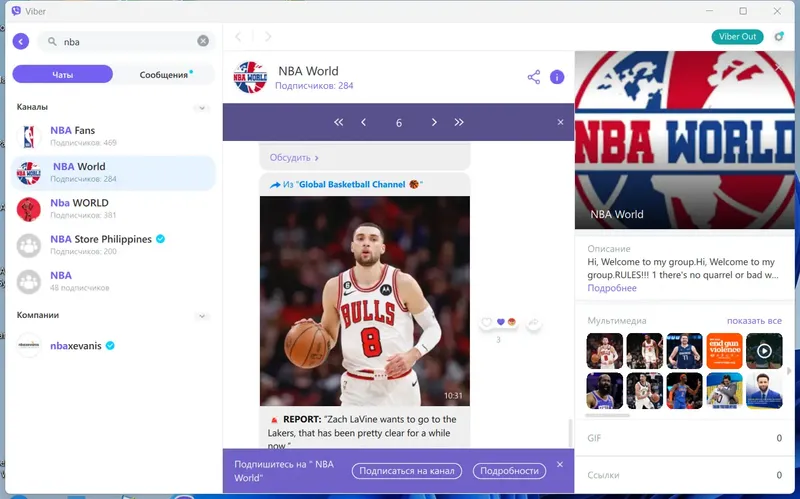The width and height of the screenshot is (800, 499).
Task: Click the icon right of Viber Out
Action: (779, 37)
